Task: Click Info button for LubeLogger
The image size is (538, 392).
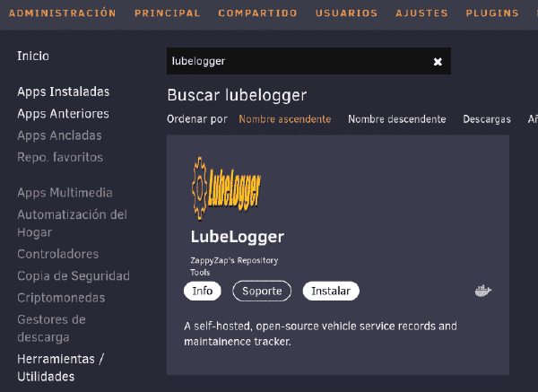Action: pos(202,291)
